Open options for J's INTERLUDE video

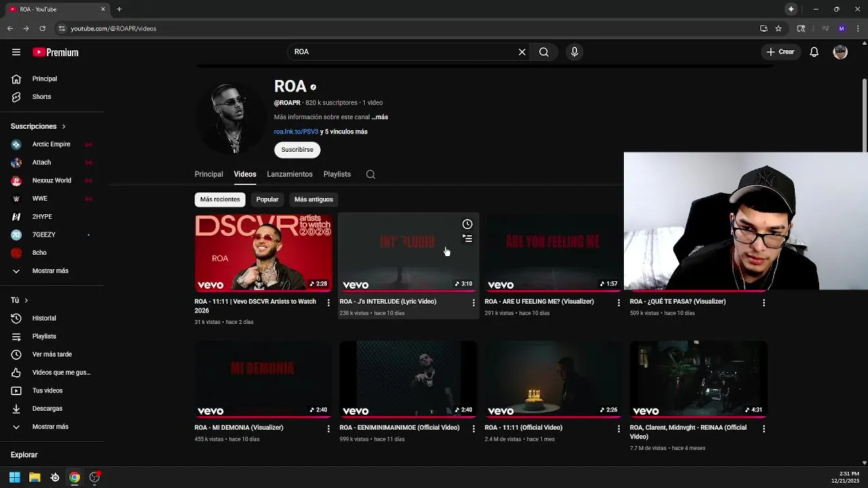[473, 303]
